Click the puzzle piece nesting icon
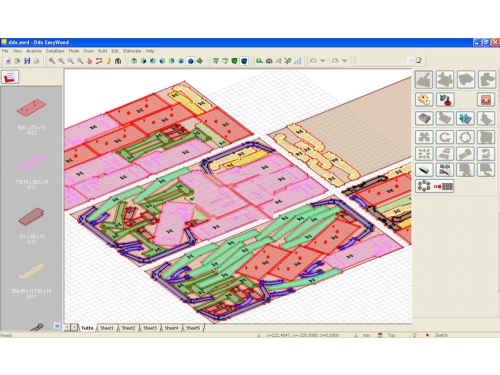Viewport: 500px width, 375px height. point(424,137)
